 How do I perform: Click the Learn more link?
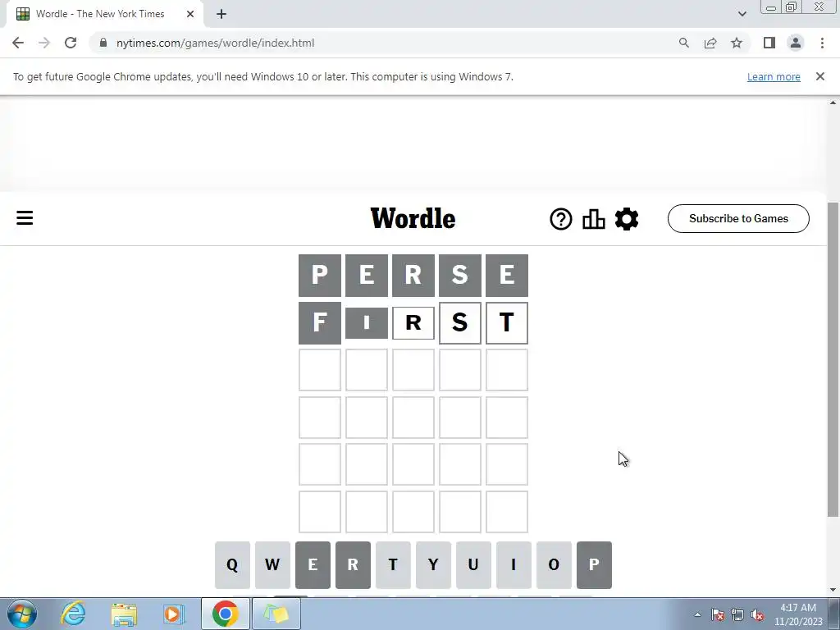tap(774, 76)
